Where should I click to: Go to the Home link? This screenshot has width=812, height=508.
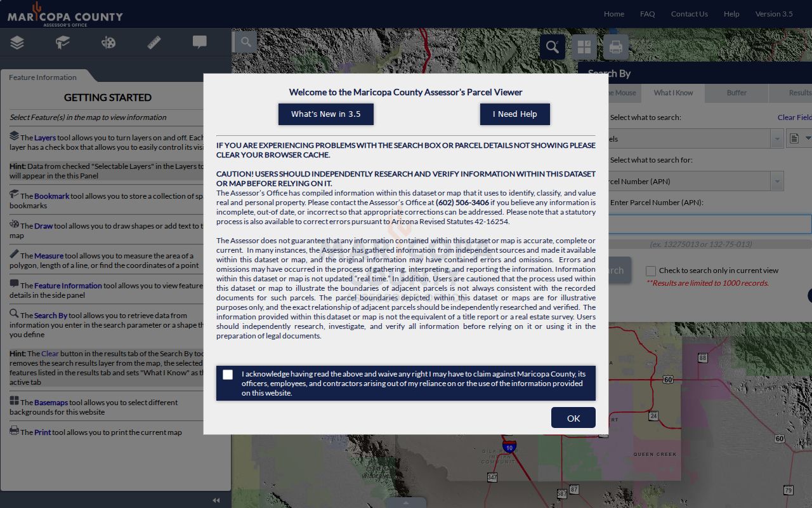click(614, 14)
